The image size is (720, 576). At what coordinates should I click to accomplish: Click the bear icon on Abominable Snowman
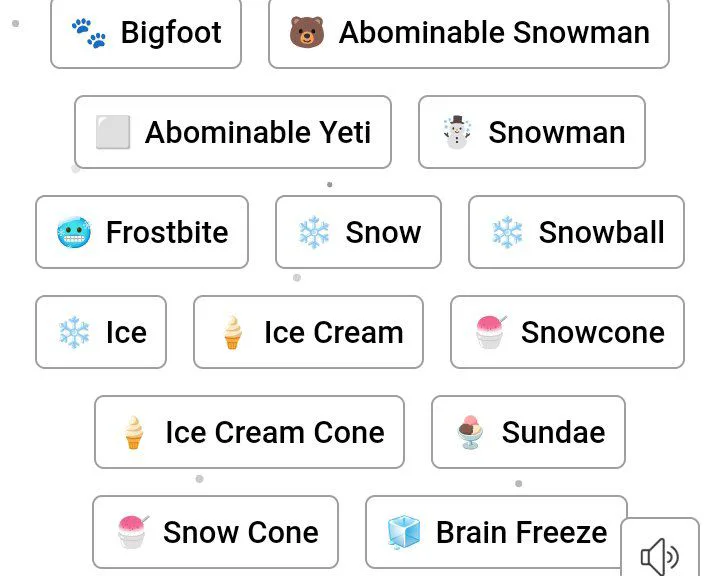tap(306, 33)
